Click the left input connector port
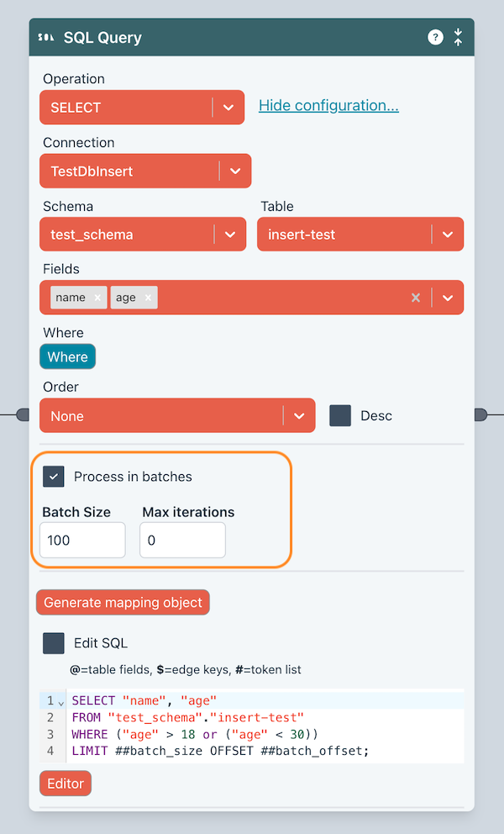Viewport: 504px width, 834px height. [x=23, y=414]
